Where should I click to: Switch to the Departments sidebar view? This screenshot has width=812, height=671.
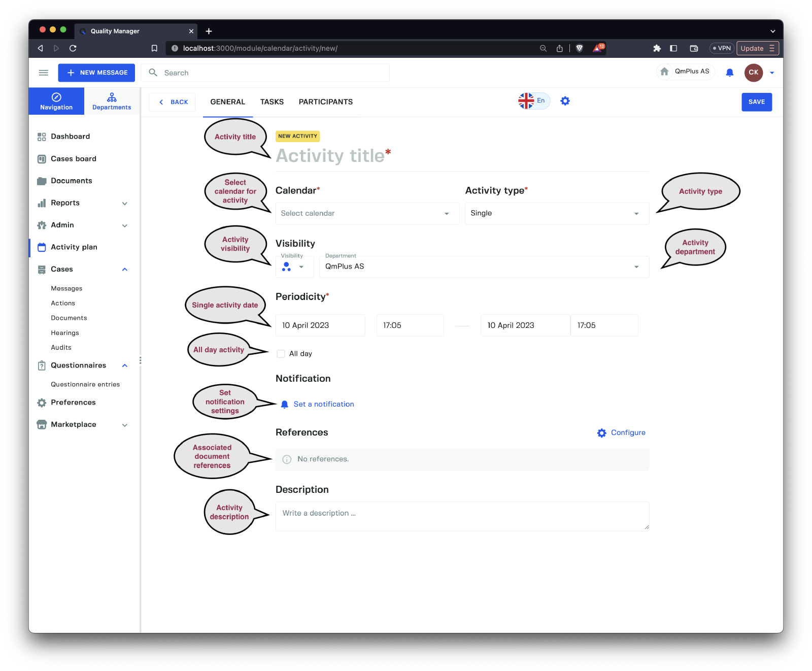click(112, 101)
